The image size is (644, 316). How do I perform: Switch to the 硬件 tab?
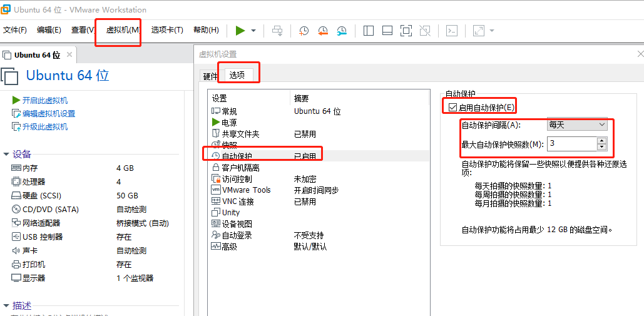211,76
